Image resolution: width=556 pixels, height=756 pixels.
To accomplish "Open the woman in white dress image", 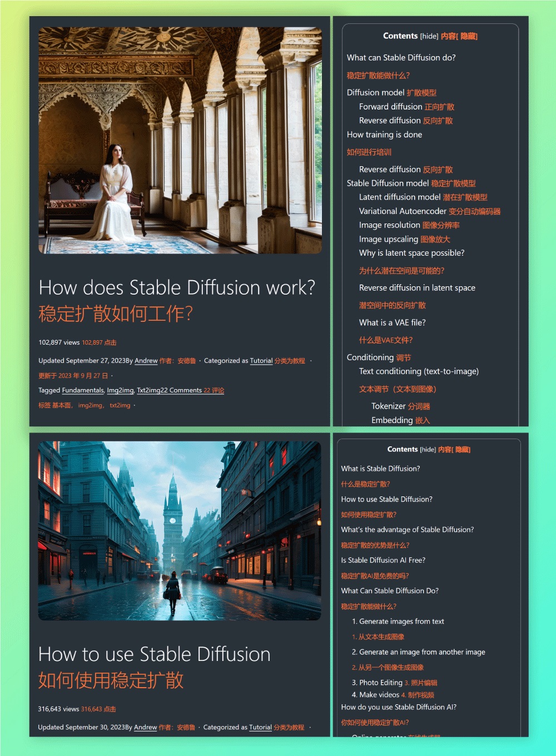I will [x=180, y=141].
